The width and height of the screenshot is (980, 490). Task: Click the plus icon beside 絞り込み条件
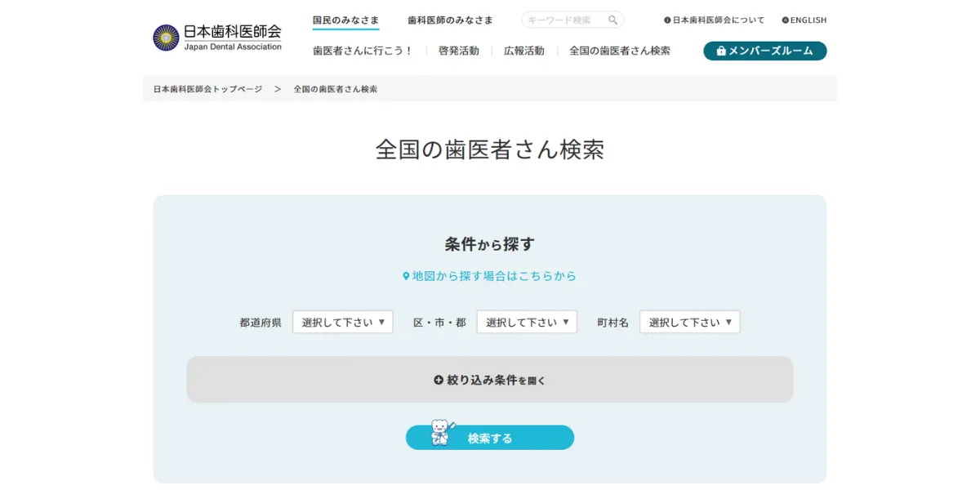point(439,380)
